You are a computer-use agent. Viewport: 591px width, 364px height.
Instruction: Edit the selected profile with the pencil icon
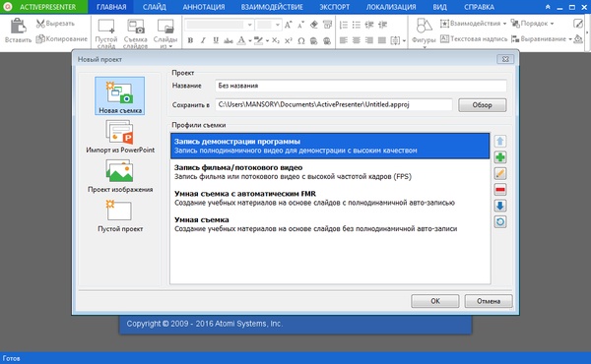pos(500,173)
